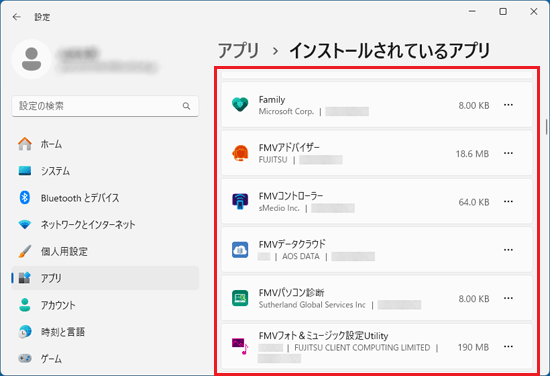The image size is (550, 376).
Task: Go to ホーム in the sidebar
Action: coord(105,144)
